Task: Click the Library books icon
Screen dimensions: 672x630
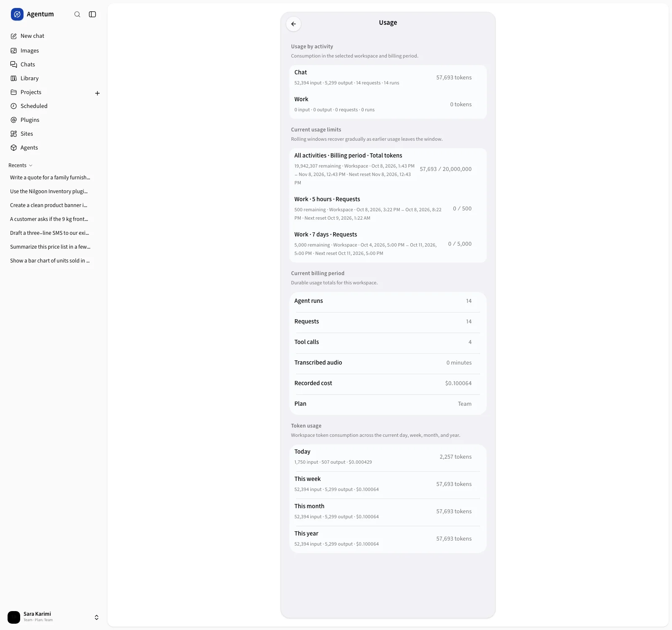Action: pos(14,78)
